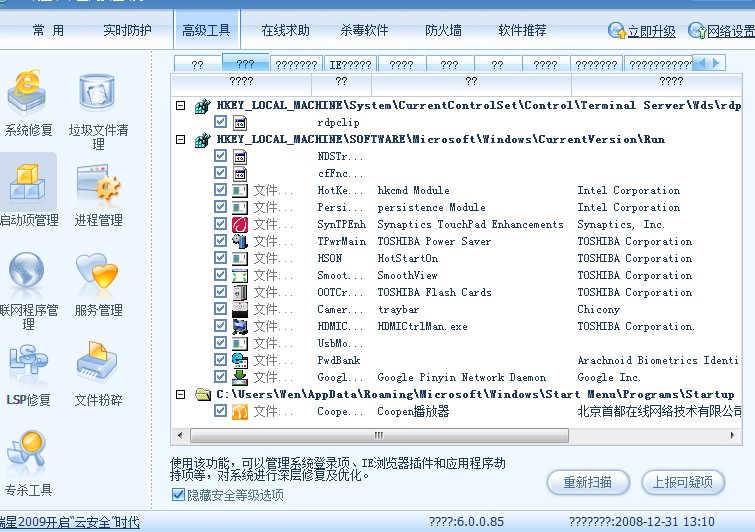Select the TPwrMain row name
This screenshot has height=532, width=755.
click(341, 241)
